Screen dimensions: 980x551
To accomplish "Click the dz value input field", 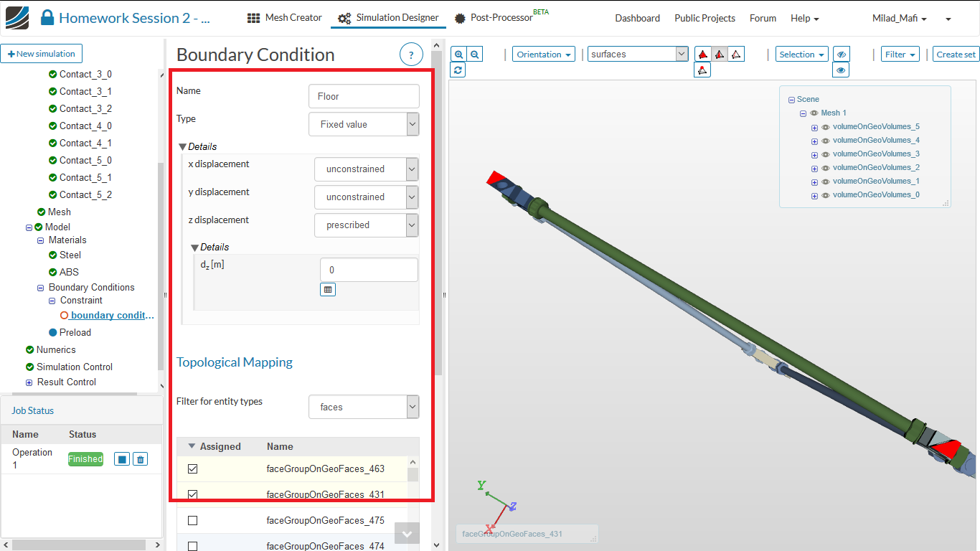I will 369,270.
